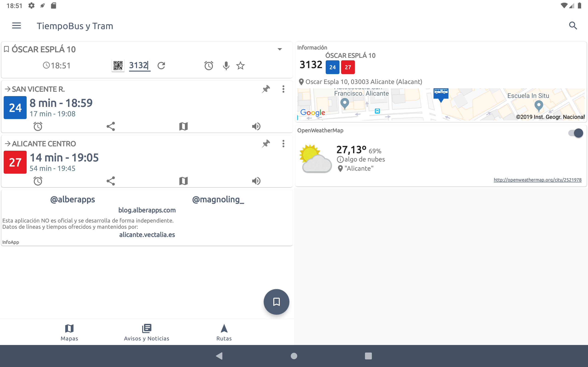Open the Rutas tab
This screenshot has height=367, width=588.
tap(224, 332)
